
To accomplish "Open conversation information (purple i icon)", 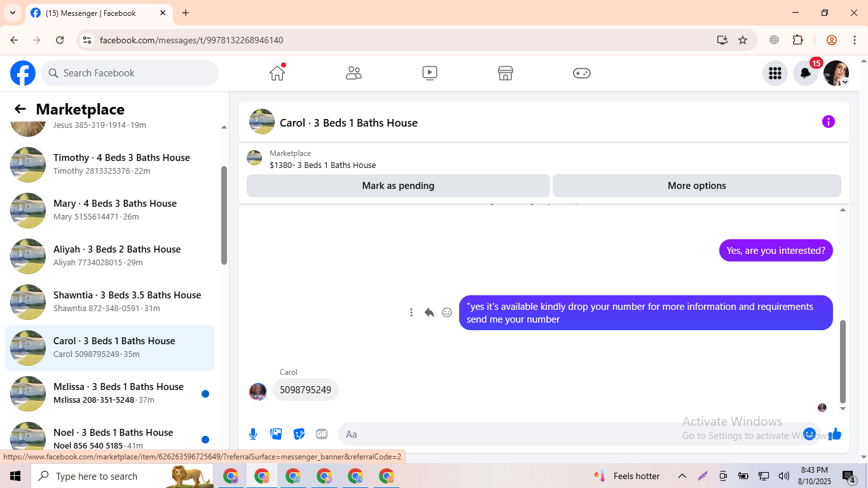I will coord(828,122).
